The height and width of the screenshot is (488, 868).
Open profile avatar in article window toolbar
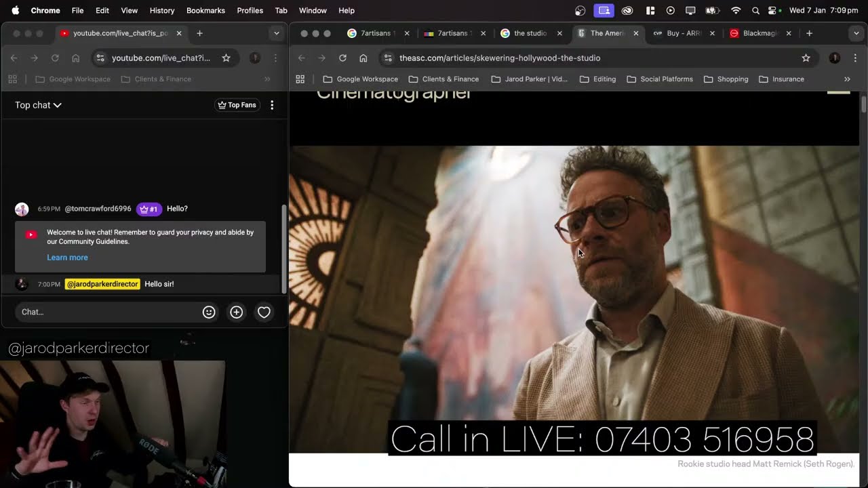point(835,58)
